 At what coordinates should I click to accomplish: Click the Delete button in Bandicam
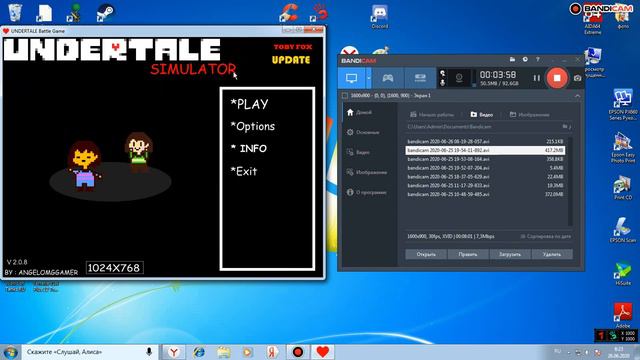click(552, 254)
